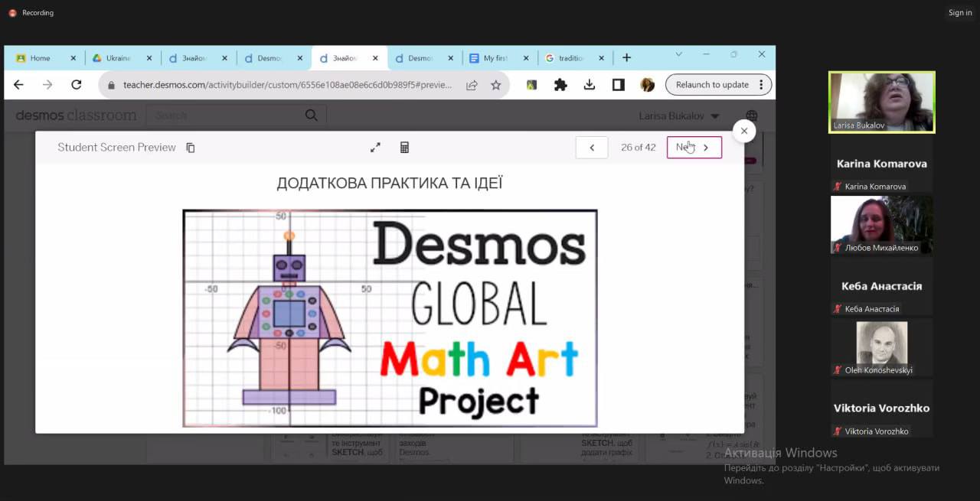Expand the preview to fullscreen

[375, 148]
